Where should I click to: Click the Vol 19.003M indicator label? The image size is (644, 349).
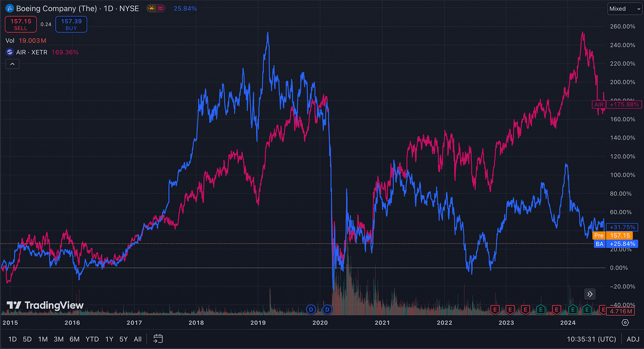26,41
